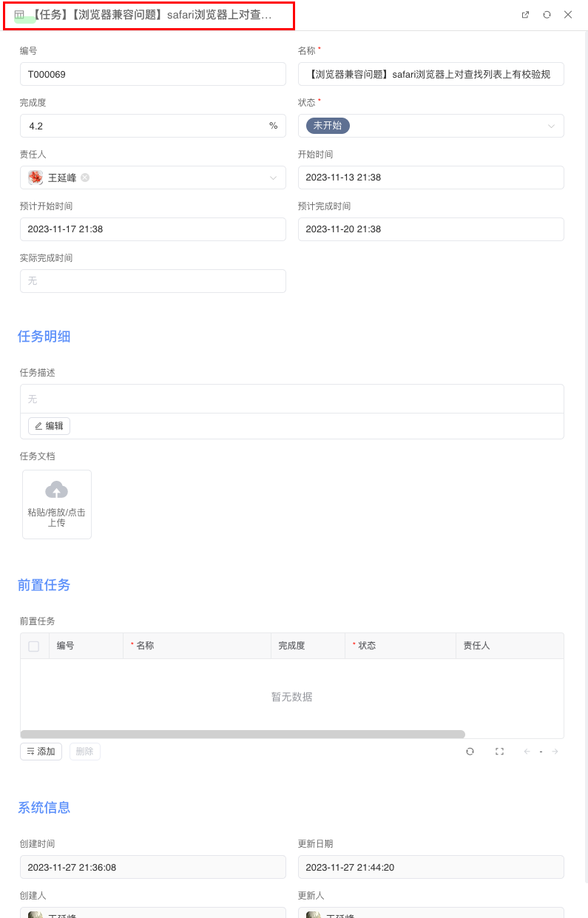Open the 责任人 dropdown arrow
The width and height of the screenshot is (588, 918).
273,178
